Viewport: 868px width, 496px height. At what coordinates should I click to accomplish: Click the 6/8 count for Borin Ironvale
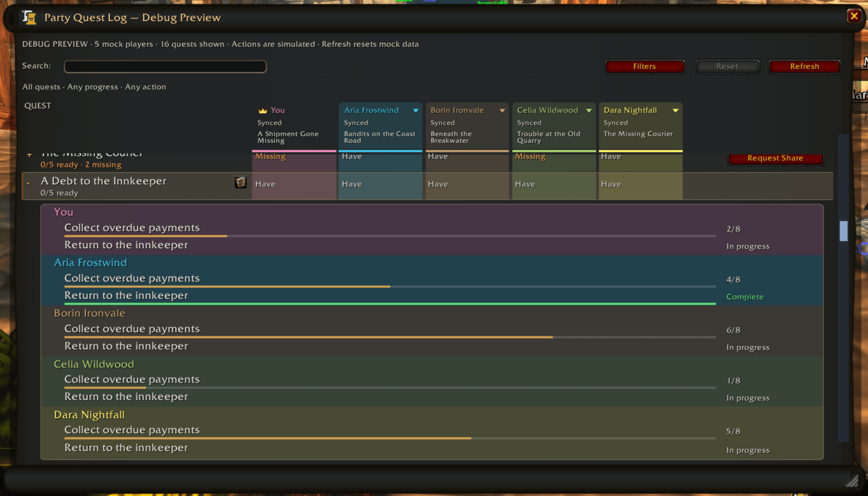click(733, 330)
